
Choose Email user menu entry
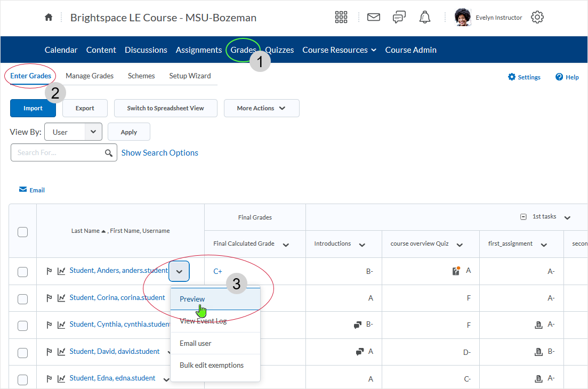[x=215, y=343]
